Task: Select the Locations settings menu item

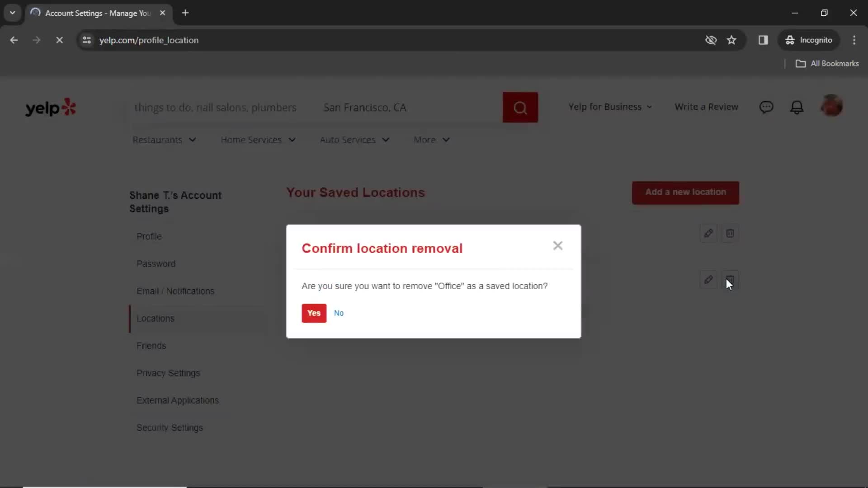Action: 156,318
